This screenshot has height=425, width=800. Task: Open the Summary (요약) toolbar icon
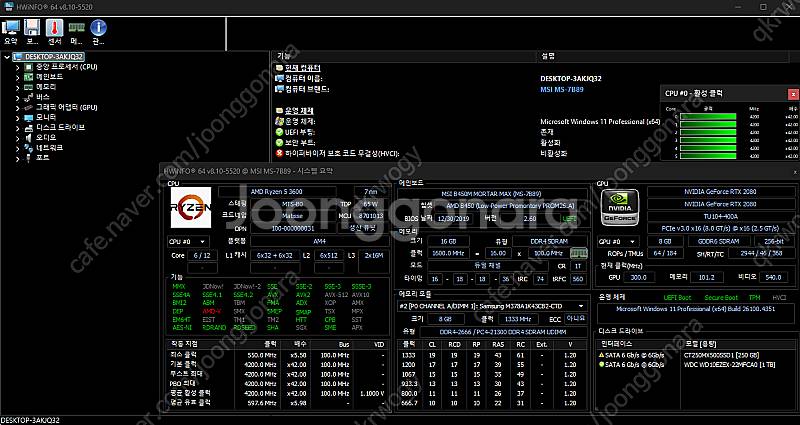click(x=11, y=33)
